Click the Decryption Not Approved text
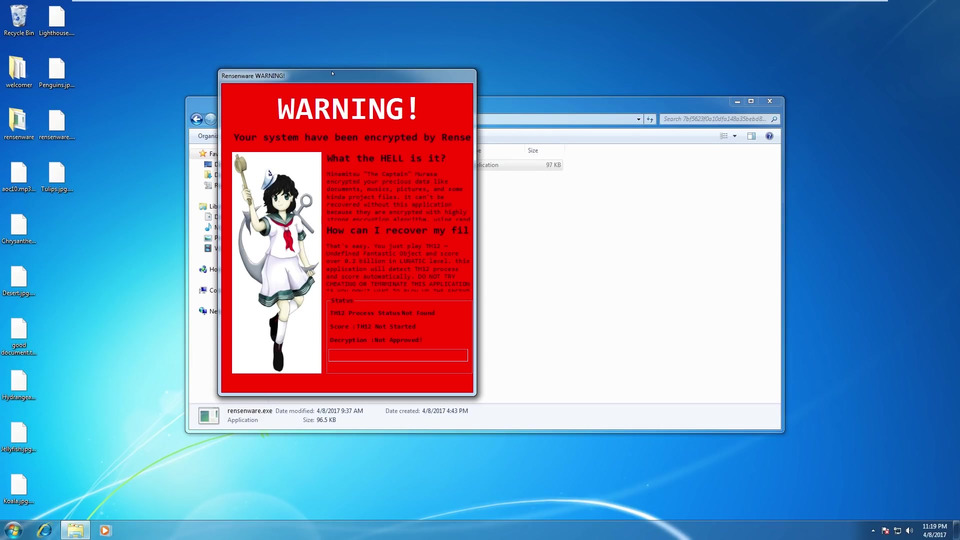 tap(376, 340)
